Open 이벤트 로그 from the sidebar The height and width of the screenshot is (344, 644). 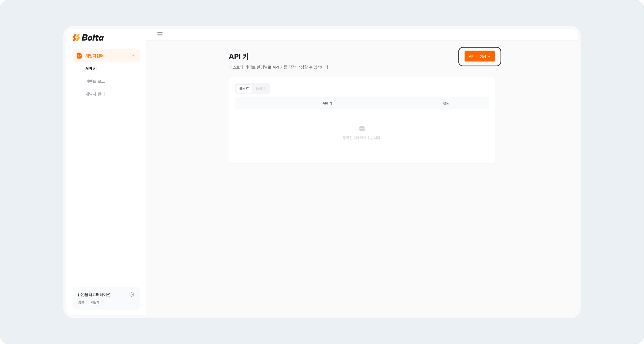(x=95, y=81)
